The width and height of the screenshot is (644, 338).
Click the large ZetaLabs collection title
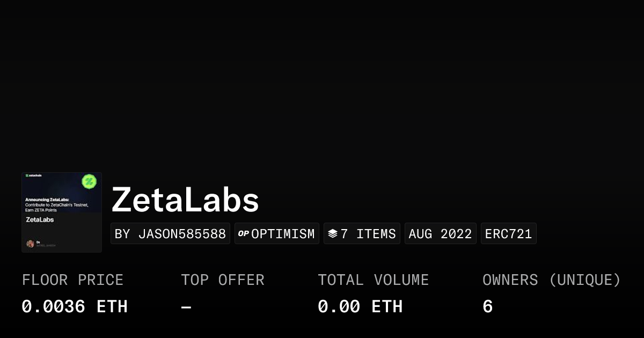[185, 201]
